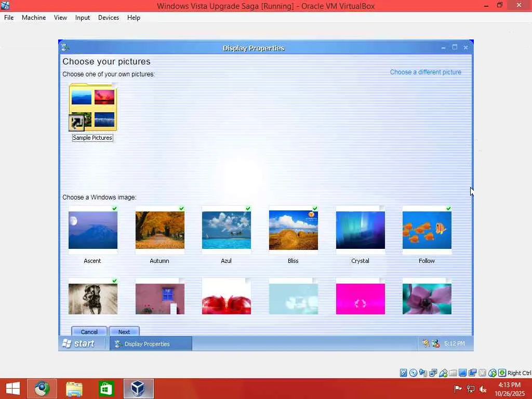Open the Machine menu
The width and height of the screenshot is (532, 399).
(34, 18)
